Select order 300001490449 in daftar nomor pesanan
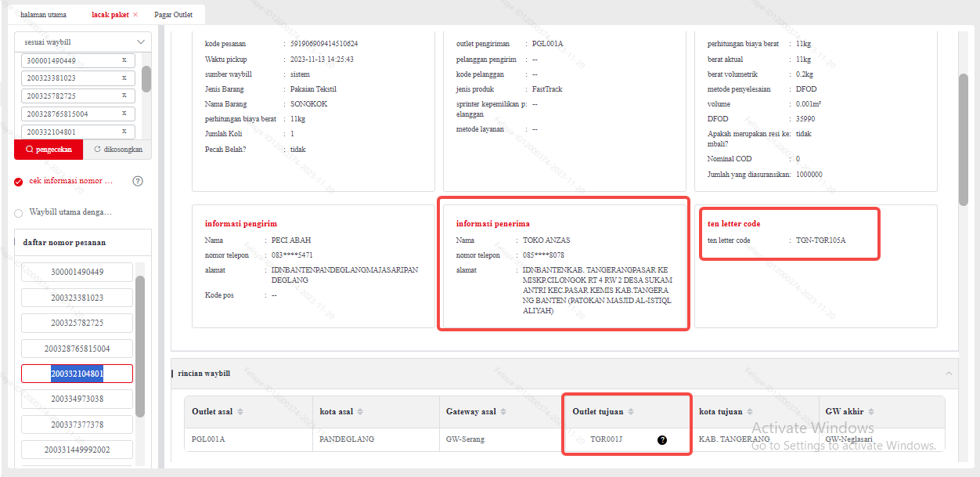This screenshot has width=980, height=477. 77,273
